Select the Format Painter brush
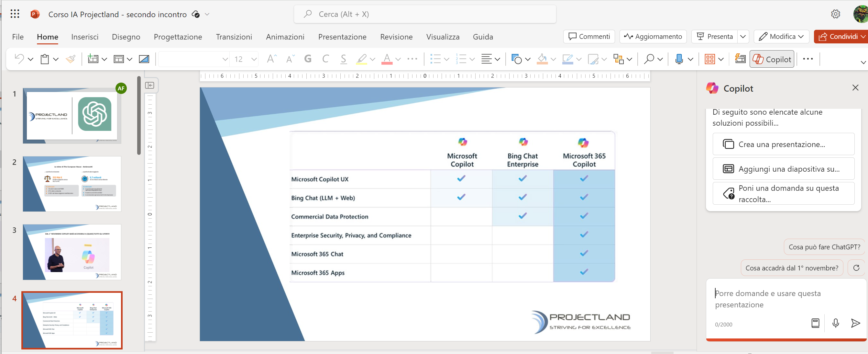The width and height of the screenshot is (868, 354). (x=71, y=59)
